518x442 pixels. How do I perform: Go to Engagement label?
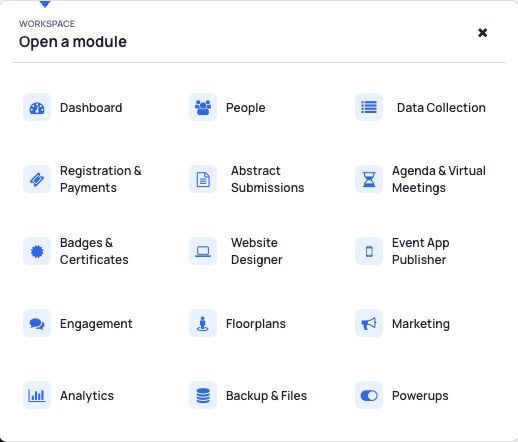96,324
